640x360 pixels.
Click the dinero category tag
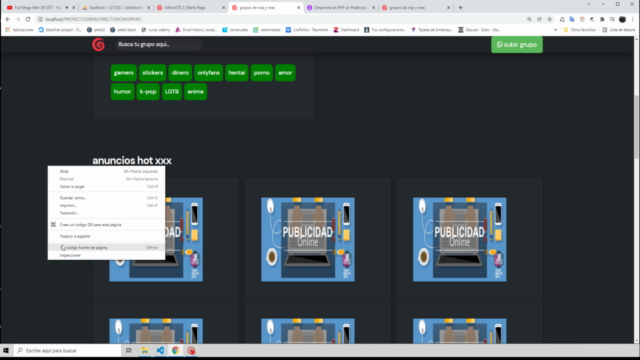click(x=180, y=73)
